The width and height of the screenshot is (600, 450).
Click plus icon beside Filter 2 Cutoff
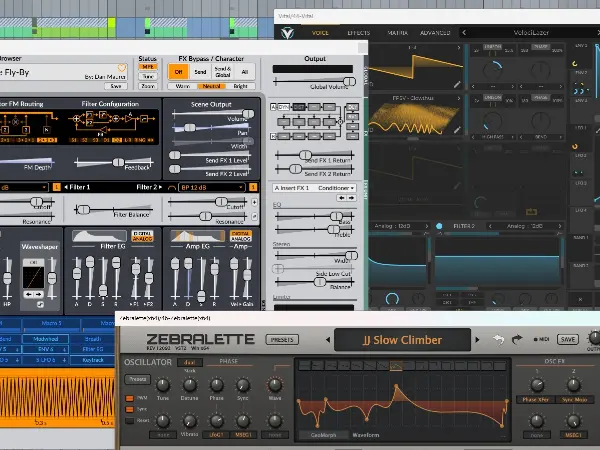pos(254,202)
